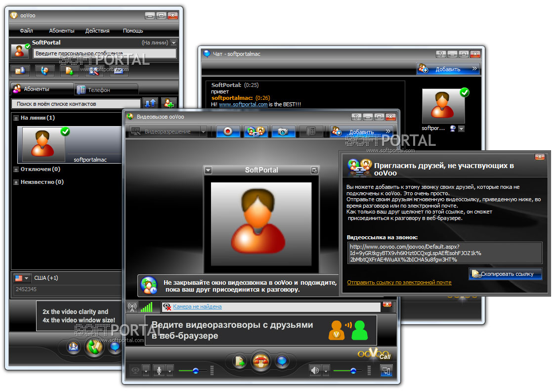Mute the speaker

click(x=315, y=370)
